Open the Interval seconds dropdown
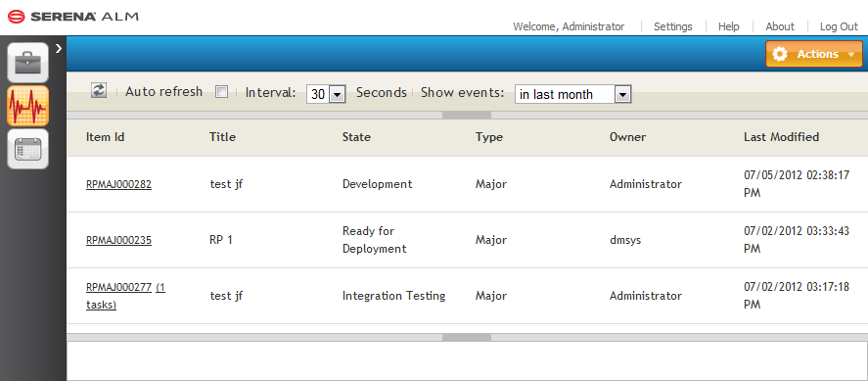Screen dimensions: 868x381 pos(326,94)
